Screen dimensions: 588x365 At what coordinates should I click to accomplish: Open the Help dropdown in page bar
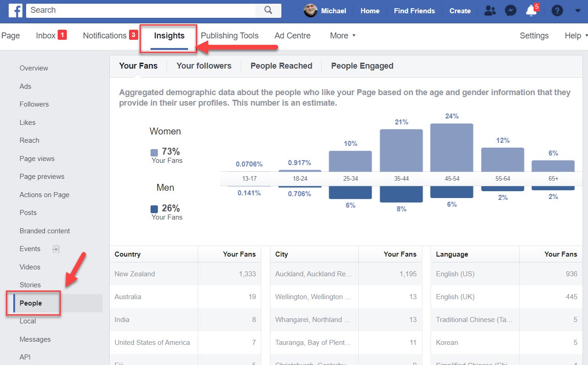(575, 36)
